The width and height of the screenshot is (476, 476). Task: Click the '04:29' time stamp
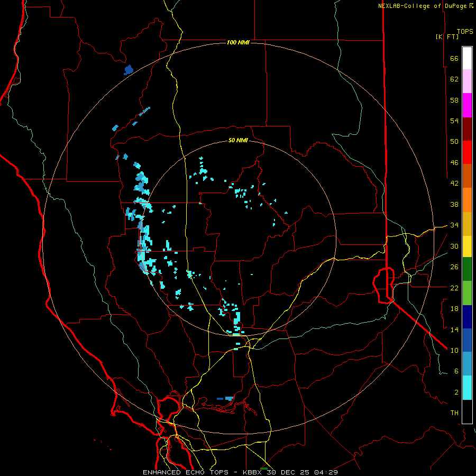point(326,472)
